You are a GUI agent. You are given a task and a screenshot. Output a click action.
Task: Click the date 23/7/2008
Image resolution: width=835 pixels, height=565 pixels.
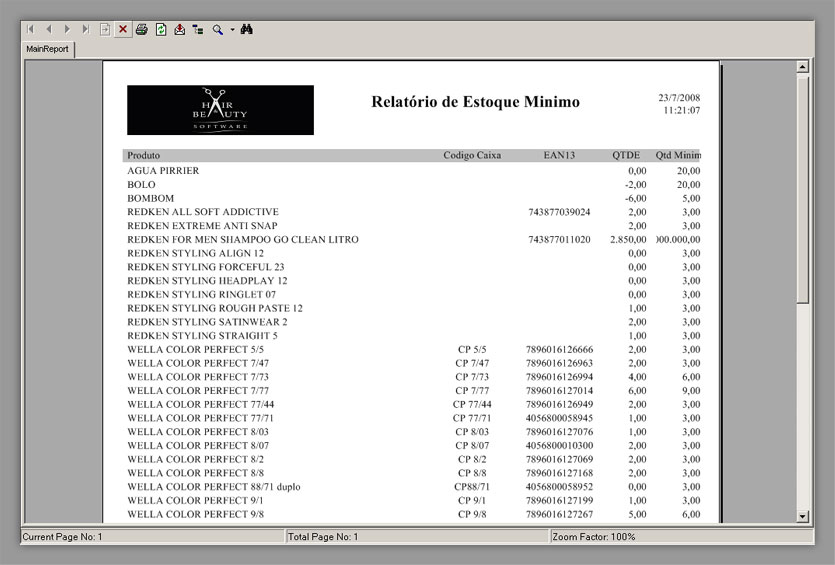[679, 97]
